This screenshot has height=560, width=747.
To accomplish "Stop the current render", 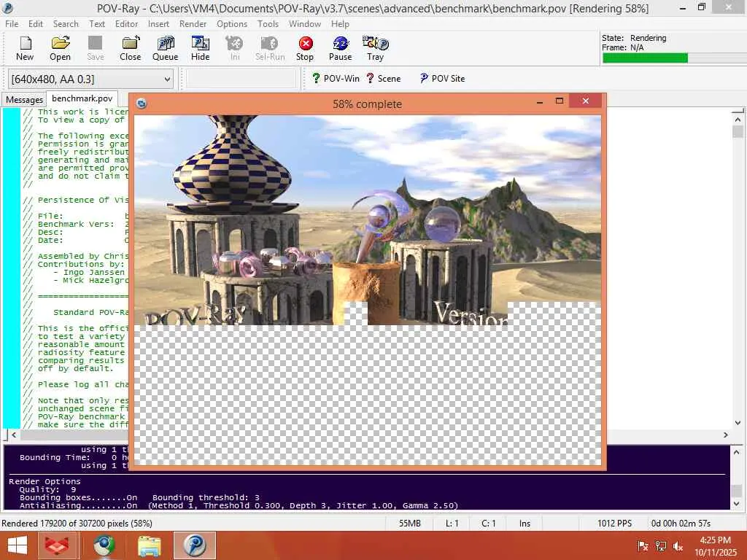I will pyautogui.click(x=305, y=49).
